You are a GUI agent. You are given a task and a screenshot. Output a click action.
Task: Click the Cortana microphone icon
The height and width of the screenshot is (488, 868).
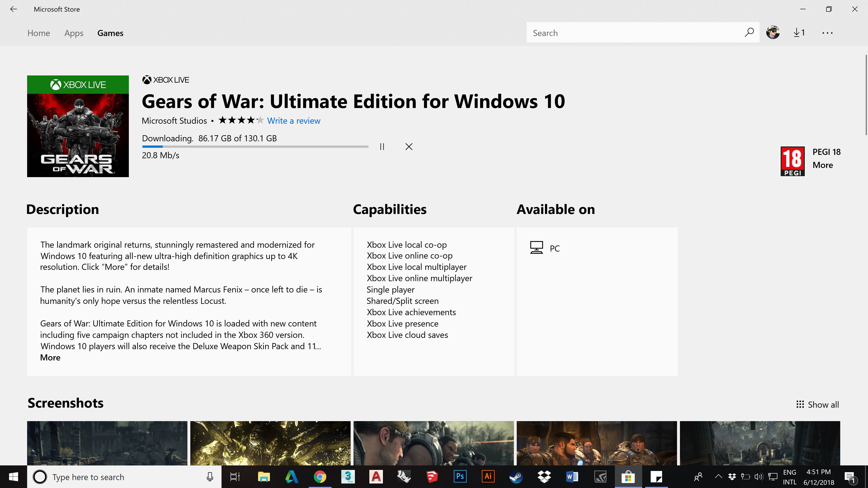[x=210, y=477]
